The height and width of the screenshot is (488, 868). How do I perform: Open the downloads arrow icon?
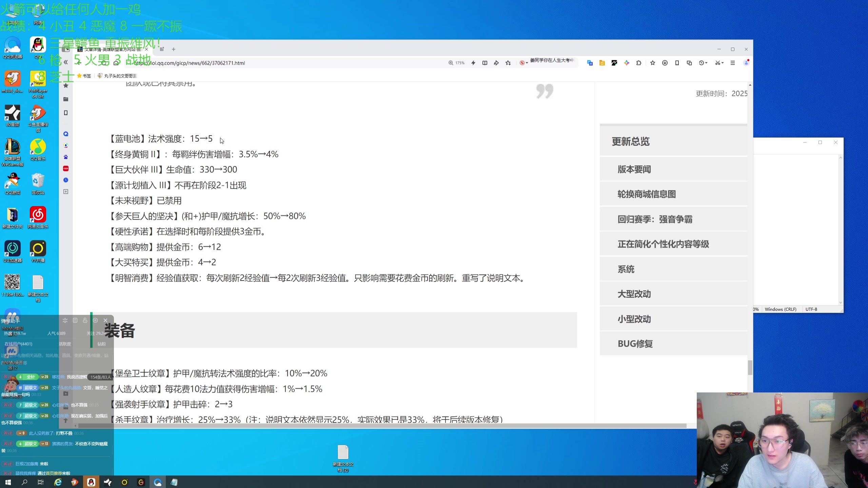tap(665, 63)
